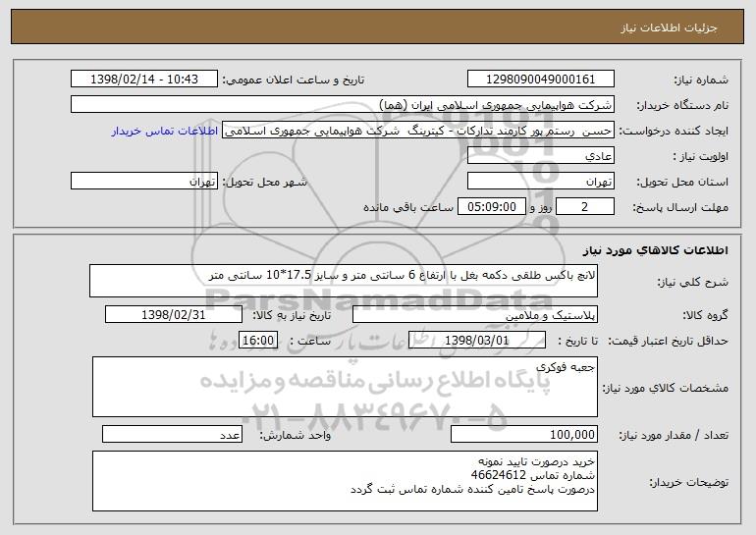
Task: Click the label مشخصات کالای مورد نیاز
Action: click(x=666, y=388)
